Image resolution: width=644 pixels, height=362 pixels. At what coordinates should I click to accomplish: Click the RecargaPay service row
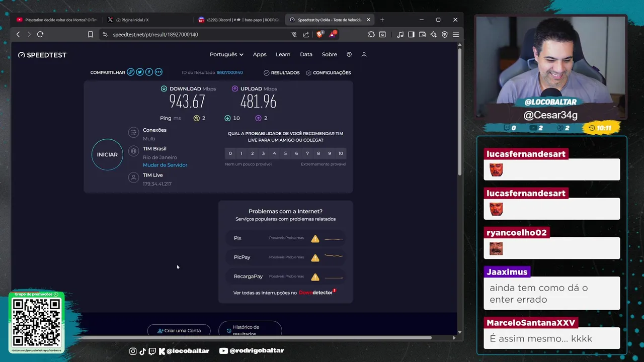point(286,277)
